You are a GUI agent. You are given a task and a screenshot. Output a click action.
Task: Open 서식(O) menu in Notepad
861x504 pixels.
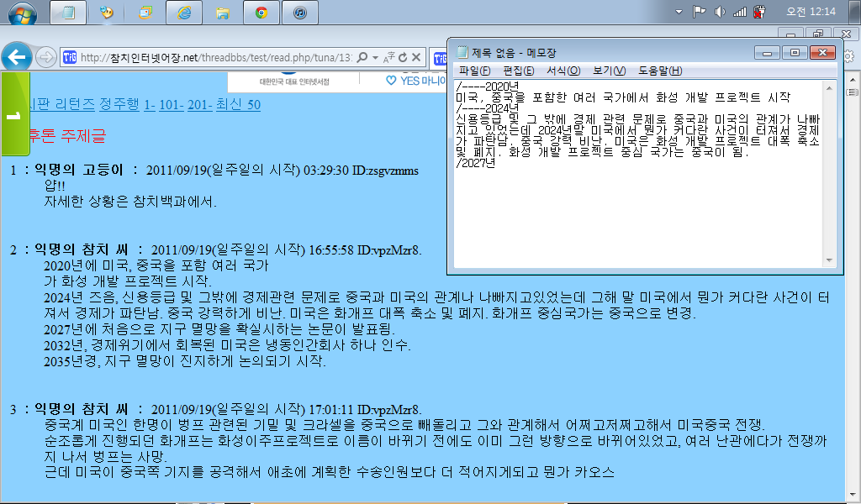pos(563,71)
